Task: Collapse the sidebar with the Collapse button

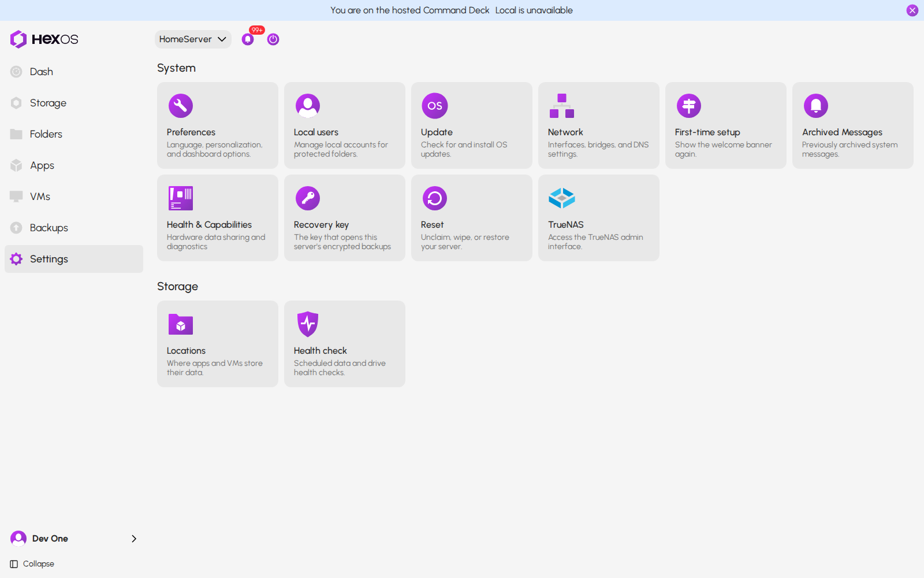Action: point(32,564)
